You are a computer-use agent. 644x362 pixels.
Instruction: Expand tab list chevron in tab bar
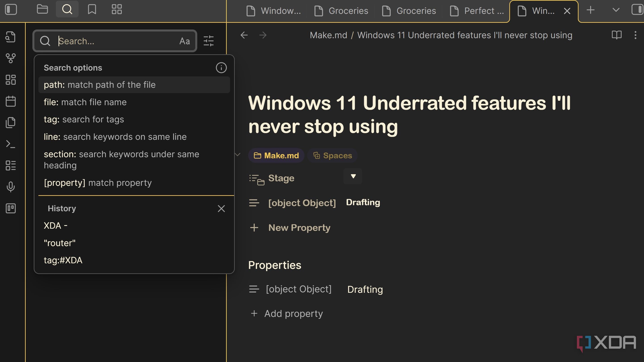616,10
